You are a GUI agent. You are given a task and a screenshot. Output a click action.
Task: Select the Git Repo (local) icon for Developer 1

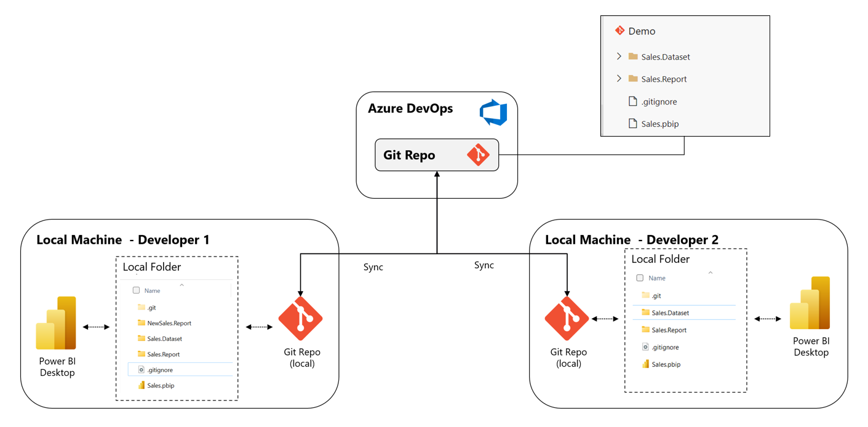click(300, 318)
